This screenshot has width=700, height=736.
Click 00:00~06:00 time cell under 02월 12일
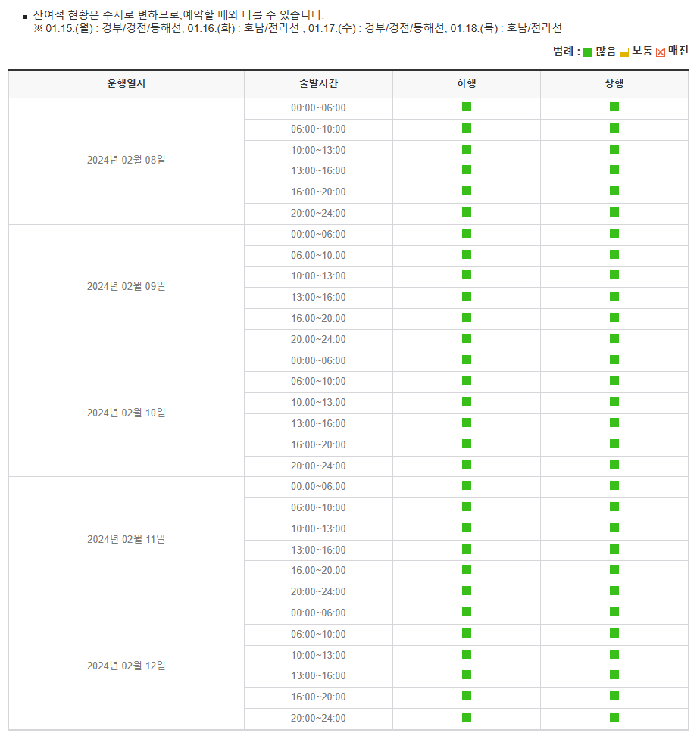click(x=318, y=613)
